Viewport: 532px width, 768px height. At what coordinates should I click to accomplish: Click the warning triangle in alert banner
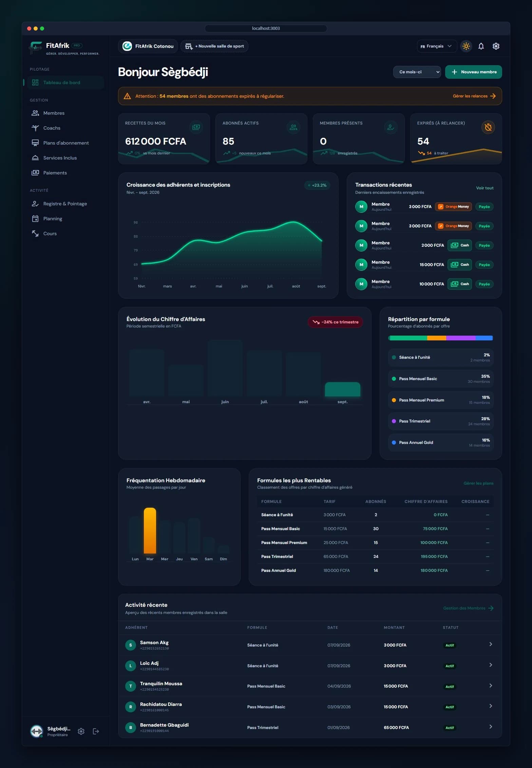(x=127, y=96)
